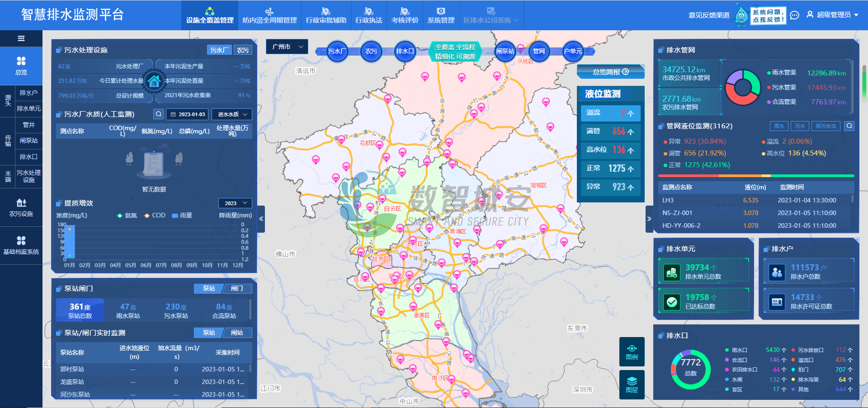Switch pump gate panel to 闸门
The image size is (868, 408).
[x=237, y=288]
